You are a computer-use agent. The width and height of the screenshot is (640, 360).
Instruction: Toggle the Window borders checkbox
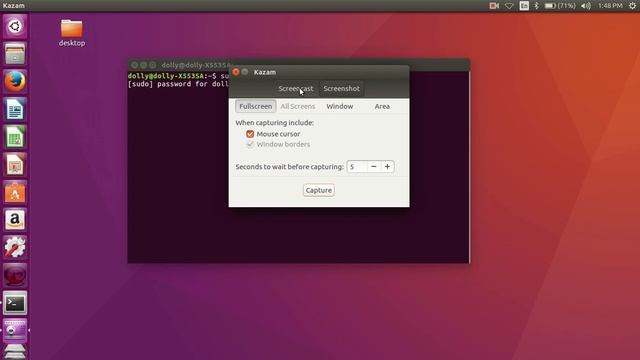tap(250, 144)
